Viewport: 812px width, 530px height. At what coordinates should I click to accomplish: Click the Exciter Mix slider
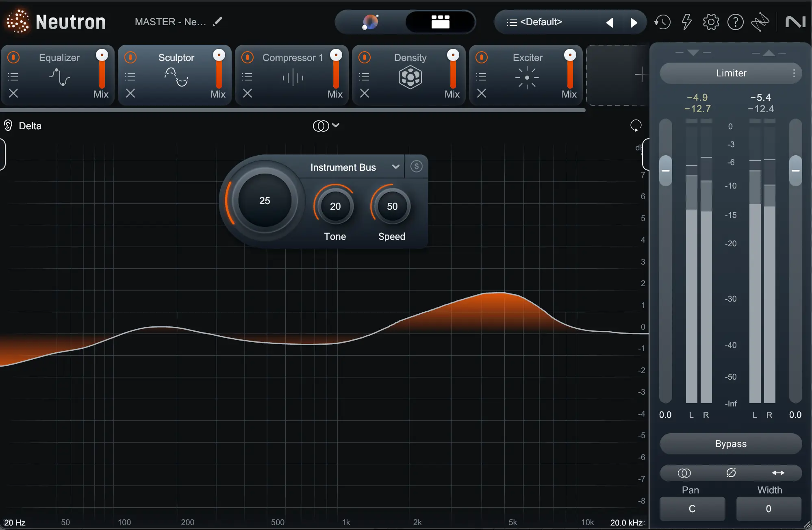(570, 69)
